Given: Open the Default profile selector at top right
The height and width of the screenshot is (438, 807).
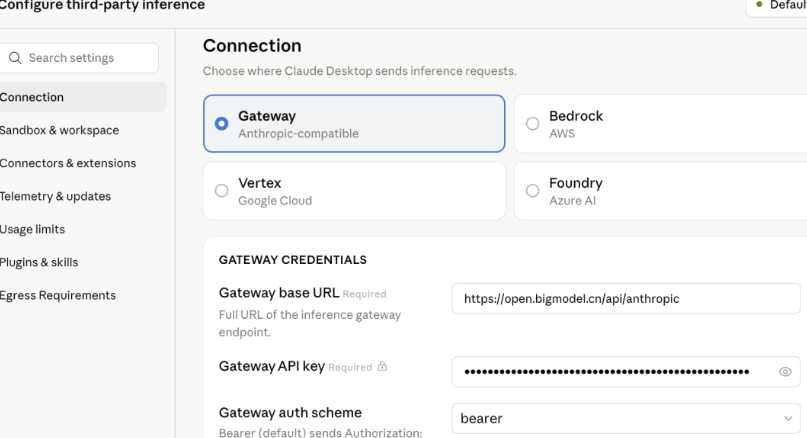Looking at the screenshot, I should point(777,6).
